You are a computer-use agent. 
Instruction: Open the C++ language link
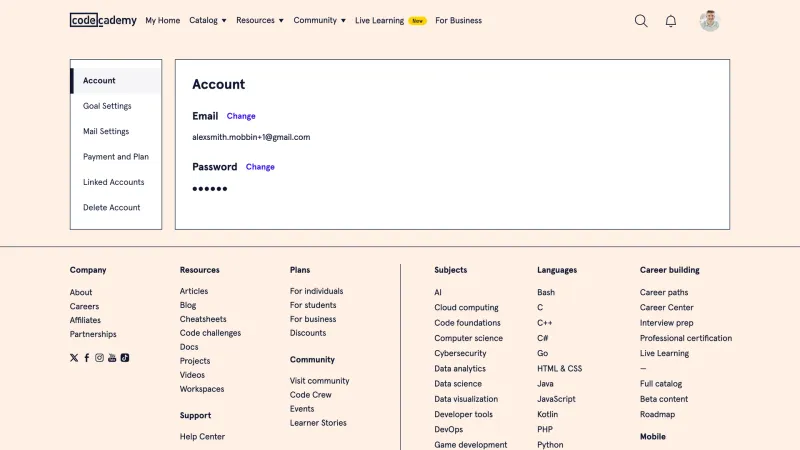544,323
